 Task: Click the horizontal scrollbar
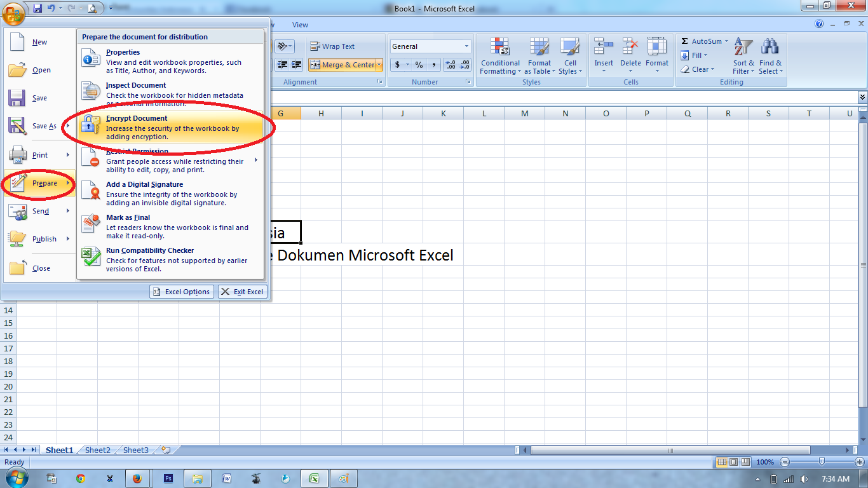(x=670, y=450)
